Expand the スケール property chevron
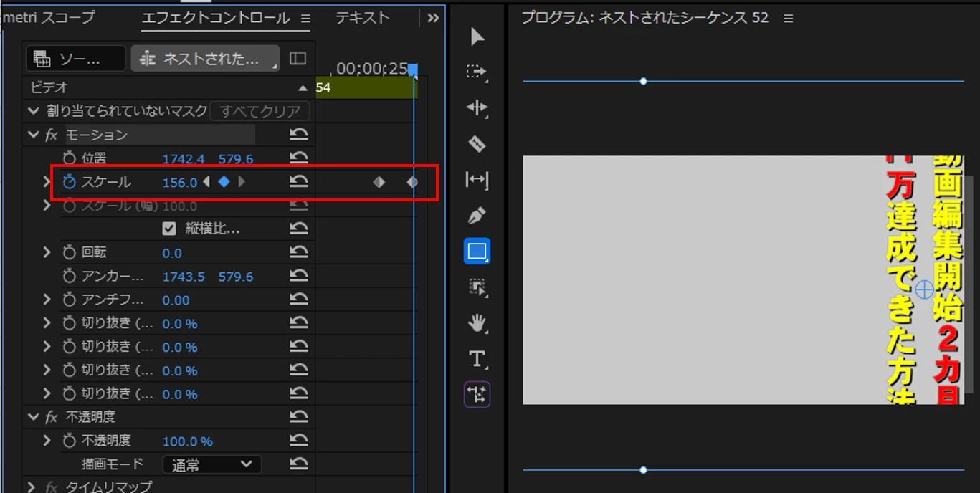 pos(47,182)
